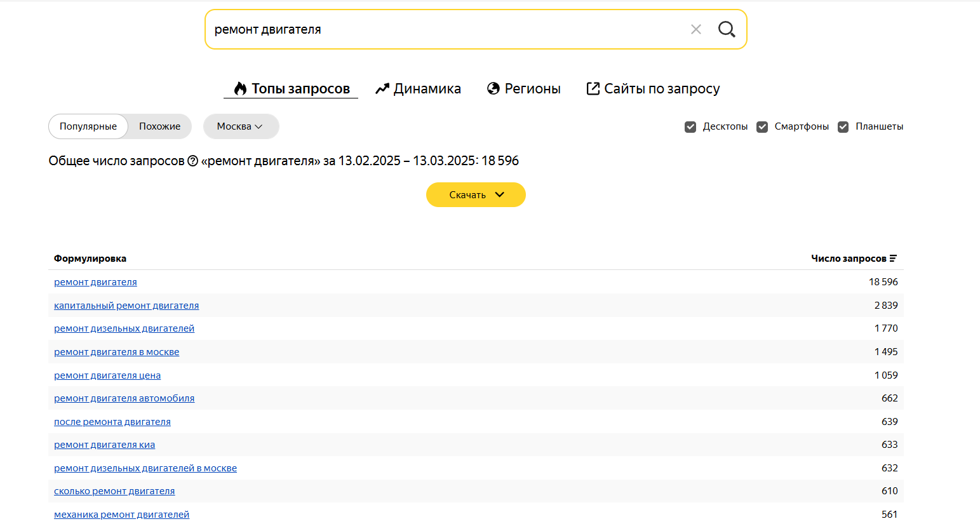The height and width of the screenshot is (526, 980).
Task: Click ремонт двигателя киа link
Action: coord(104,445)
